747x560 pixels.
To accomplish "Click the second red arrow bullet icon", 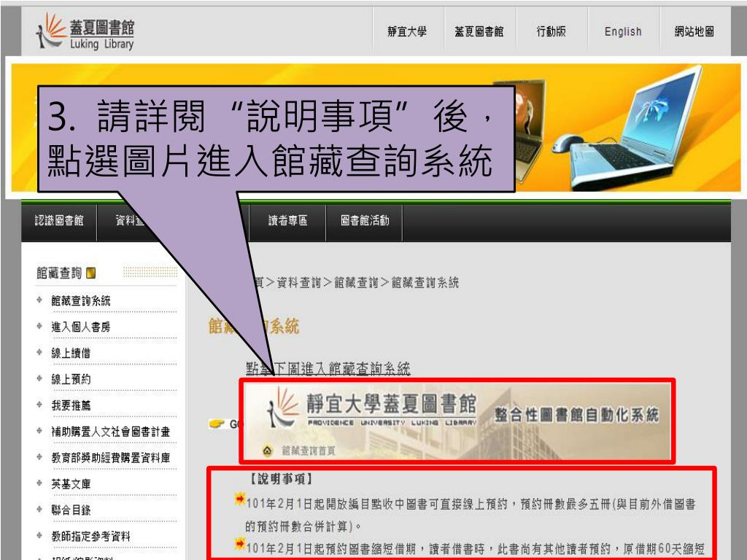I will [x=240, y=543].
